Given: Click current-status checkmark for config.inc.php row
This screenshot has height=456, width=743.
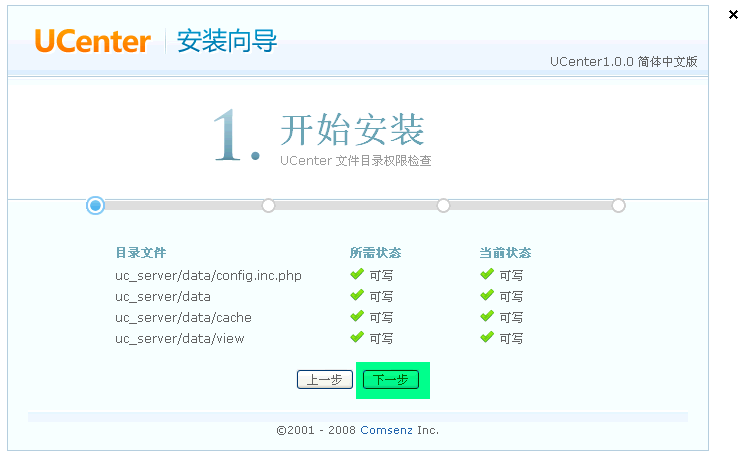Looking at the screenshot, I should click(487, 274).
